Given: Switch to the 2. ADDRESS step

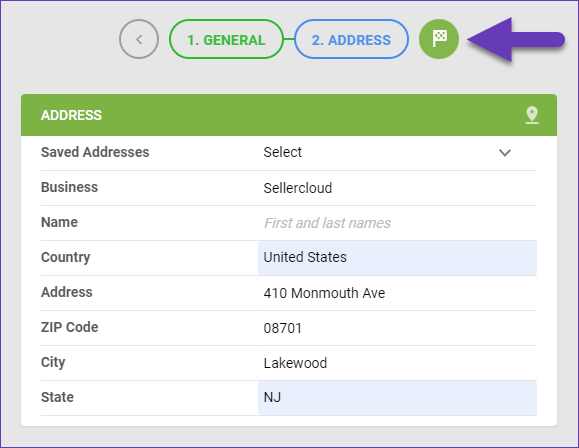Looking at the screenshot, I should coord(351,39).
